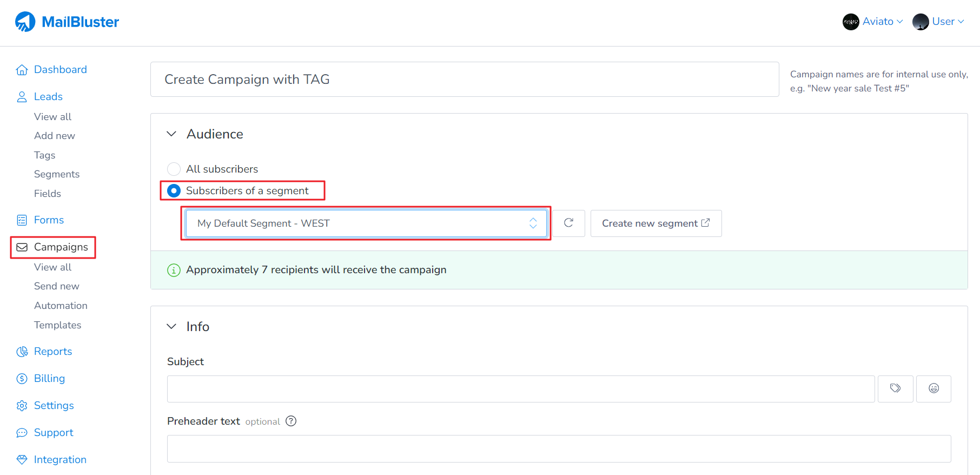The width and height of the screenshot is (980, 475).
Task: Select Subscribers of a segment radio button
Action: 174,190
